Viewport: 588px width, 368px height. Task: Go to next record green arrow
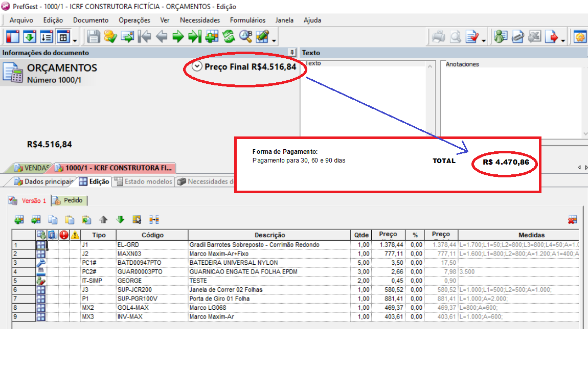point(177,37)
